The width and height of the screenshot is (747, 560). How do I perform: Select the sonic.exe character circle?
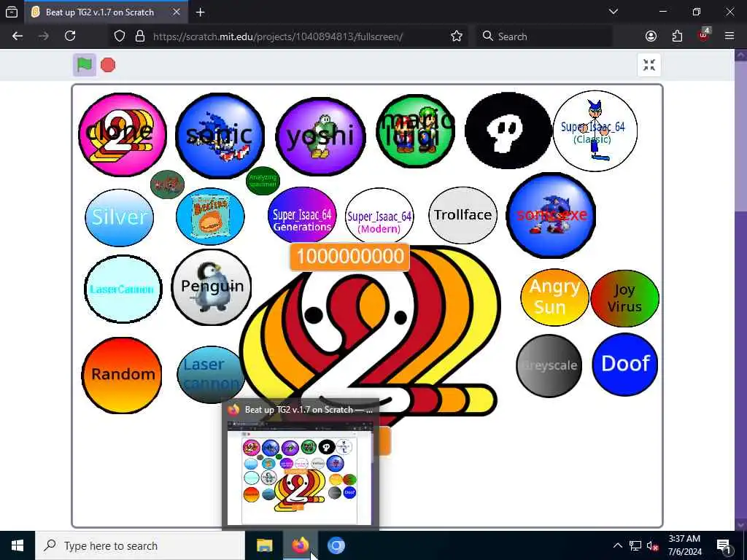[551, 215]
